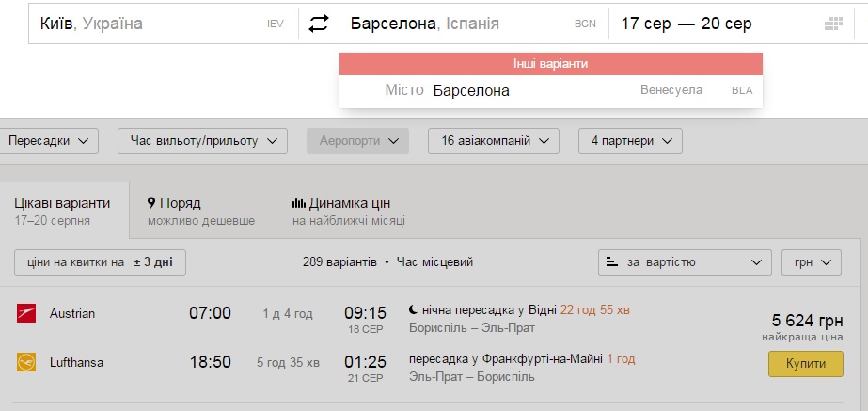Click the Austrian airline logo
This screenshot has height=411, width=868.
(26, 313)
